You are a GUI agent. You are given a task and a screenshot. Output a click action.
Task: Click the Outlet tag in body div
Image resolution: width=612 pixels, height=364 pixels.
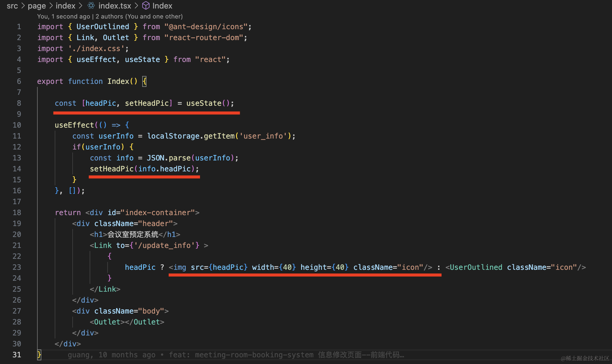(x=107, y=322)
